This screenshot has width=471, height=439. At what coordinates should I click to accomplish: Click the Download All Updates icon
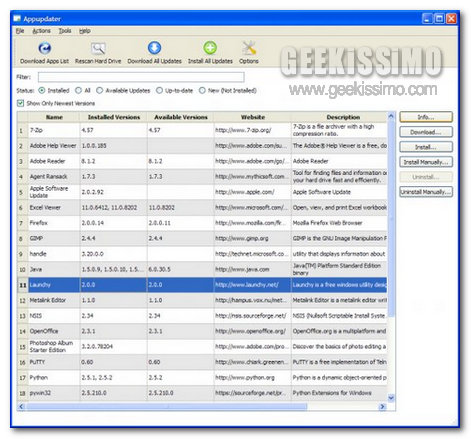pyautogui.click(x=154, y=48)
